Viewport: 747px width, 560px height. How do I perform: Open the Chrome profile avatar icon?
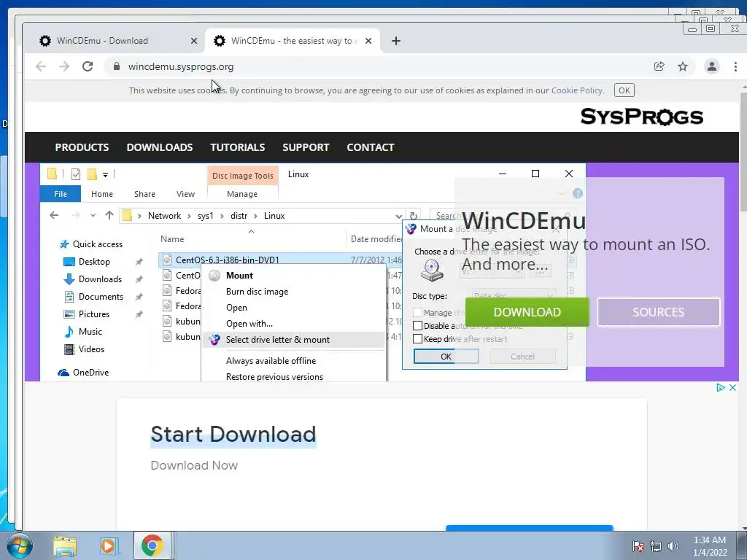(x=712, y=66)
